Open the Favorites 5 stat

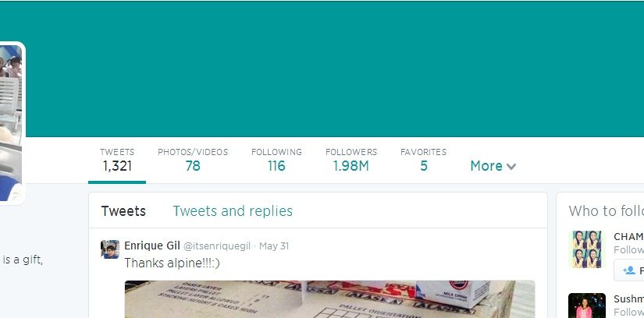[423, 160]
